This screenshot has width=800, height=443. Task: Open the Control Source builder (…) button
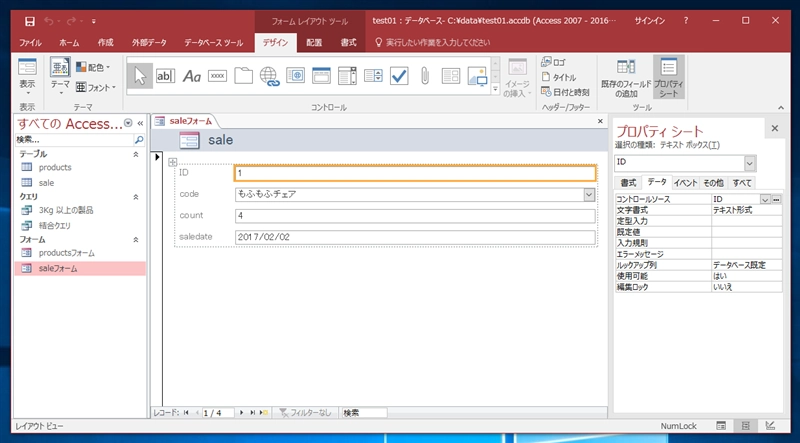[777, 199]
